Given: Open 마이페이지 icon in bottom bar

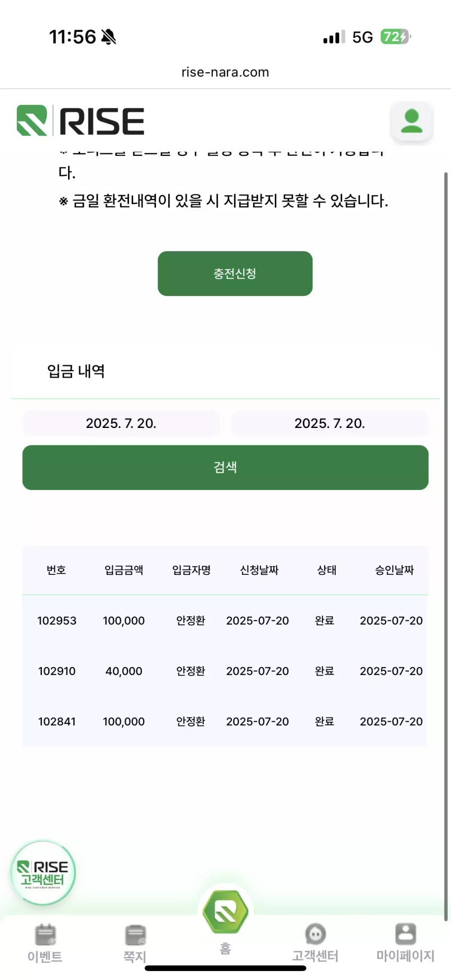Looking at the screenshot, I should [x=405, y=934].
